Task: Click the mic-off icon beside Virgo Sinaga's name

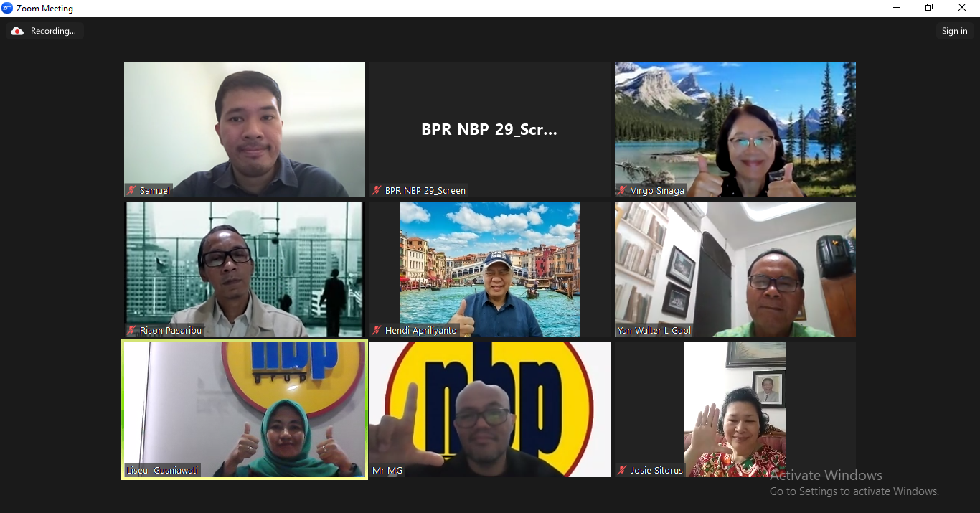Action: tap(621, 191)
